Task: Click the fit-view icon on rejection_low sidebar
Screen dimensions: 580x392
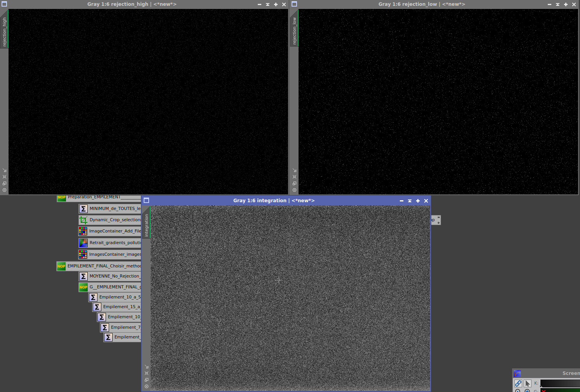Action: 294,177
